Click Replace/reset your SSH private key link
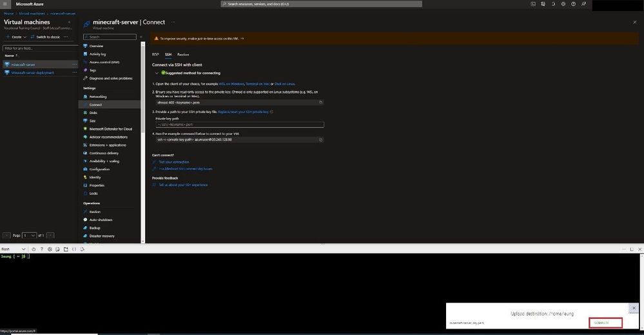This screenshot has height=335, width=644. click(x=243, y=111)
